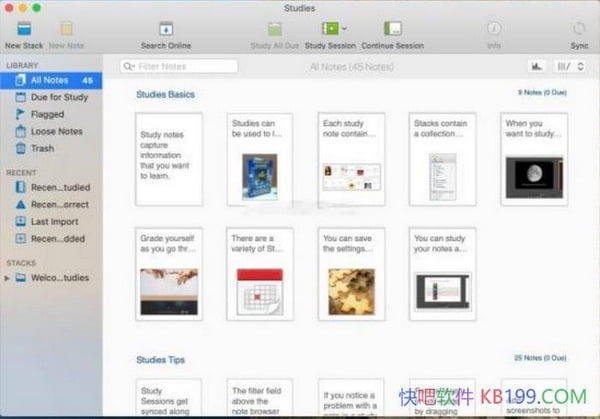
Task: Open the Trash in the sidebar
Action: [x=42, y=148]
